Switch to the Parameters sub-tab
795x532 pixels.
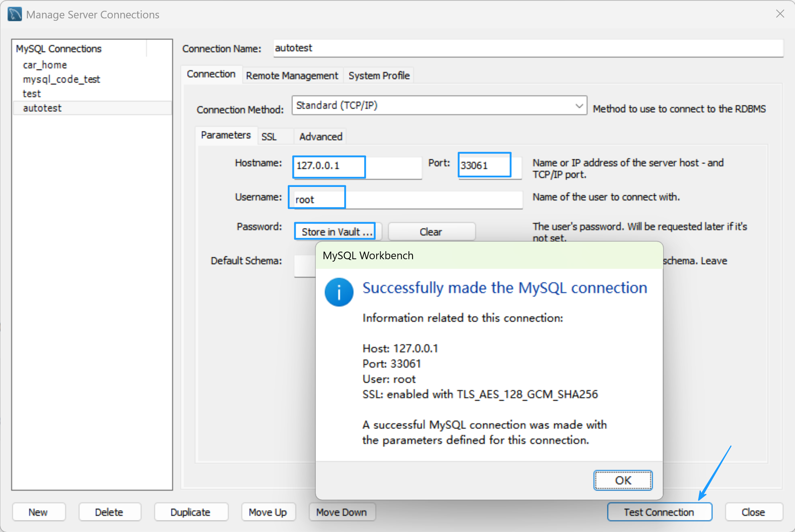tap(226, 135)
